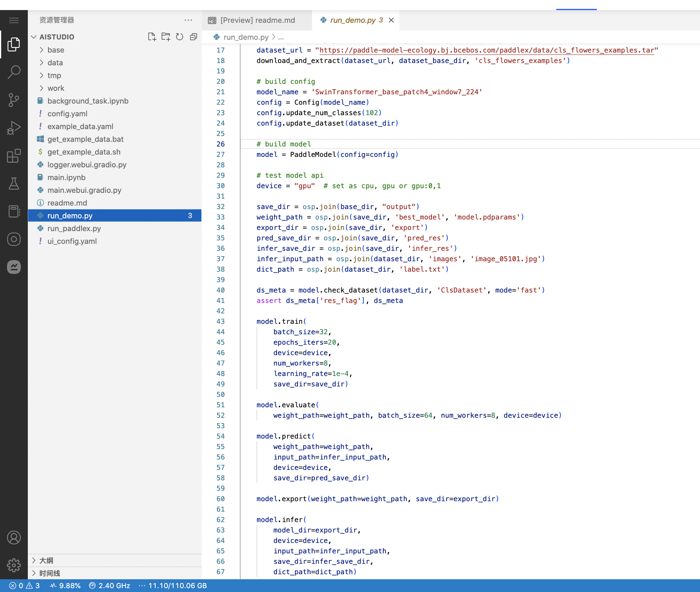Expand the base folder
700x592 pixels.
56,50
